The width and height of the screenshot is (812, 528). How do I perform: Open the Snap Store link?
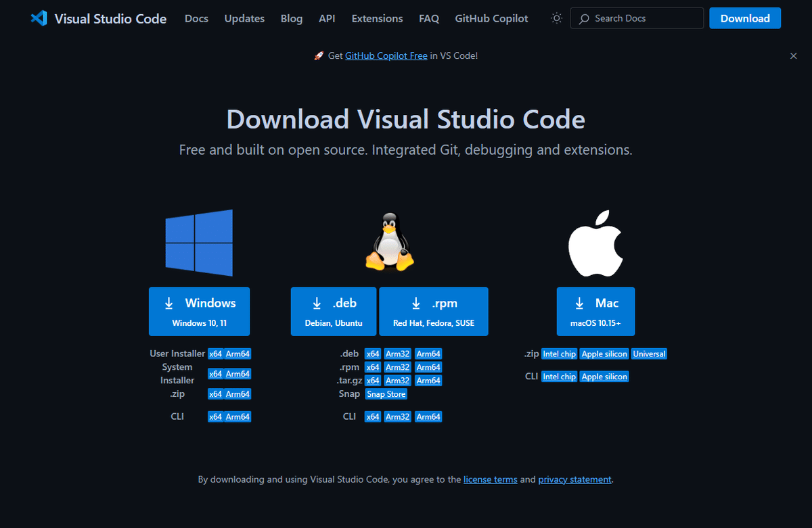(x=386, y=394)
